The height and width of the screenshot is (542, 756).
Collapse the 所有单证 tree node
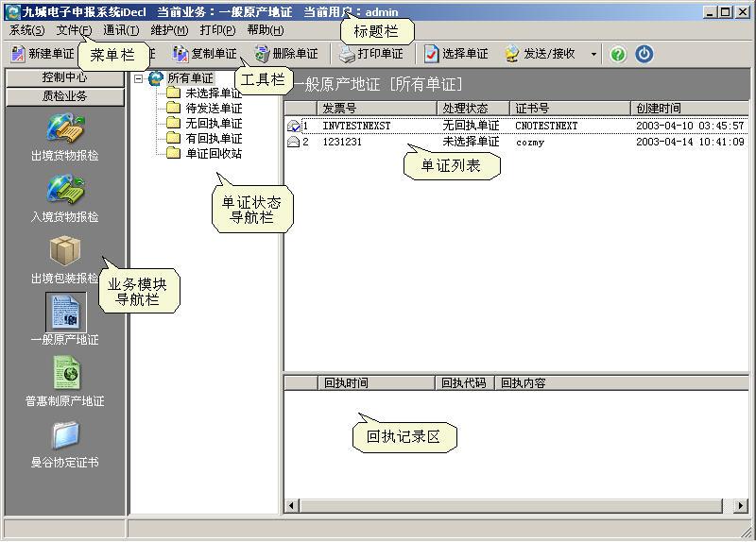click(138, 78)
